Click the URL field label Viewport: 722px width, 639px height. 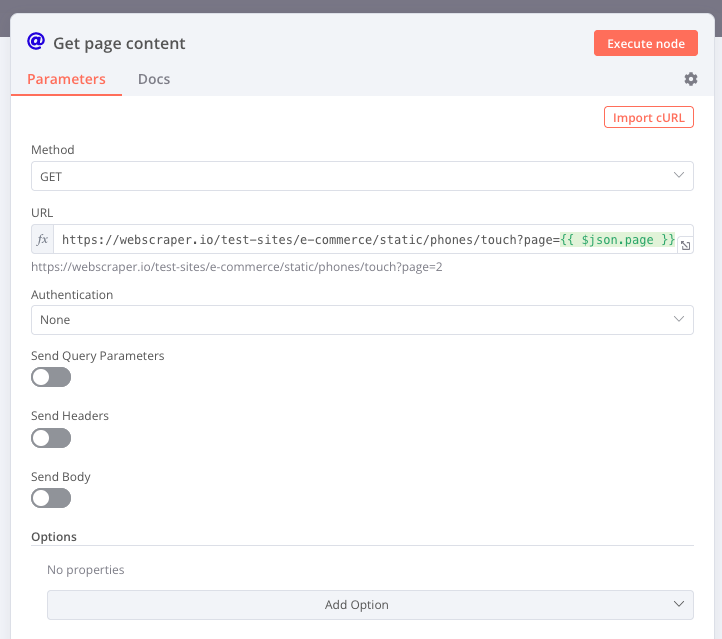tap(42, 213)
